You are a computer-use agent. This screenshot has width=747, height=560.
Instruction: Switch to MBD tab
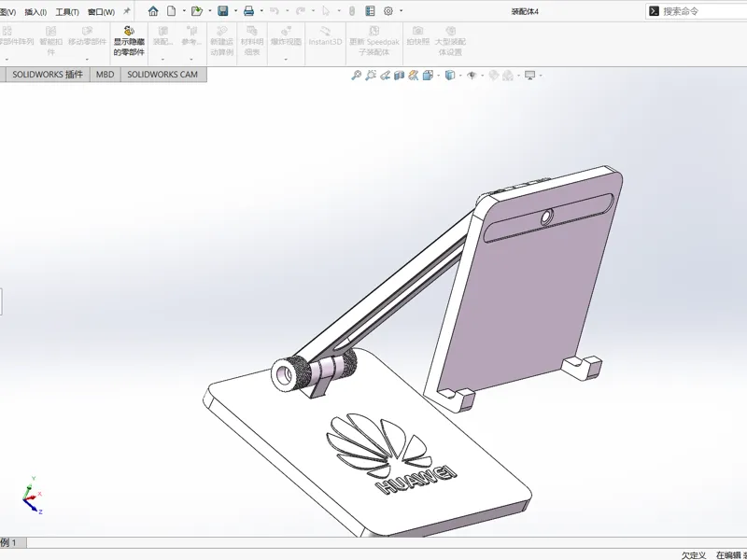pos(105,75)
